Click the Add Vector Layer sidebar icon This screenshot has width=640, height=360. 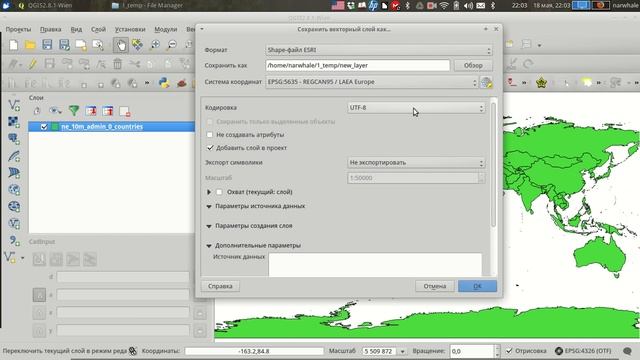(x=14, y=105)
